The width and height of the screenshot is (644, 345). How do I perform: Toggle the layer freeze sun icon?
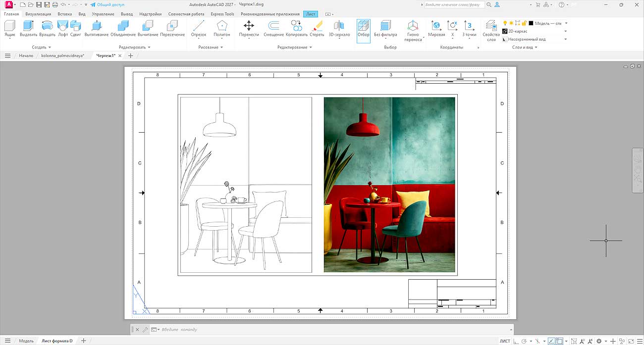pyautogui.click(x=511, y=23)
